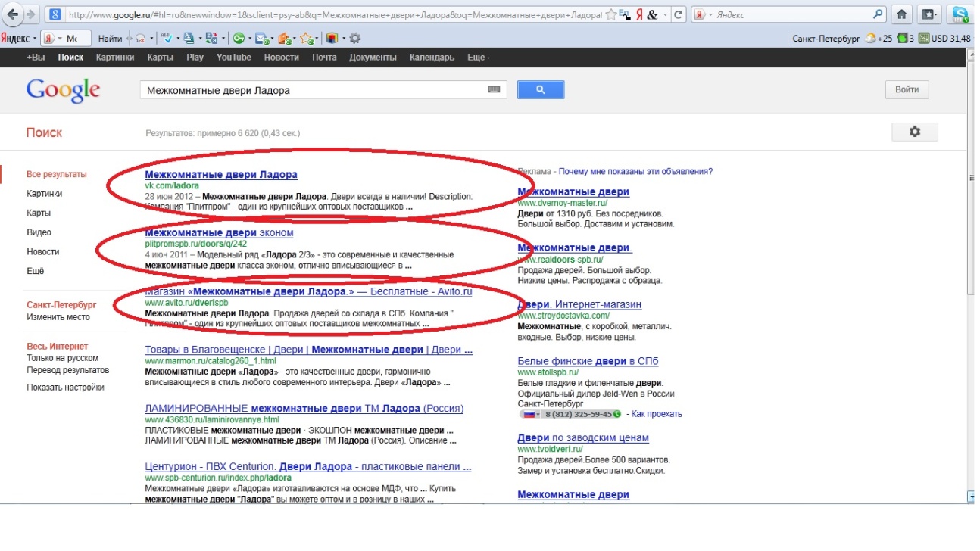Open the search engine dropdown beside Яндекс search box

(711, 14)
